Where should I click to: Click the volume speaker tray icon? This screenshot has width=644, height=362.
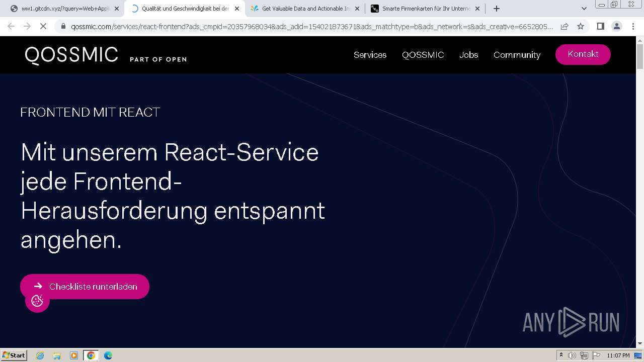pyautogui.click(x=572, y=355)
